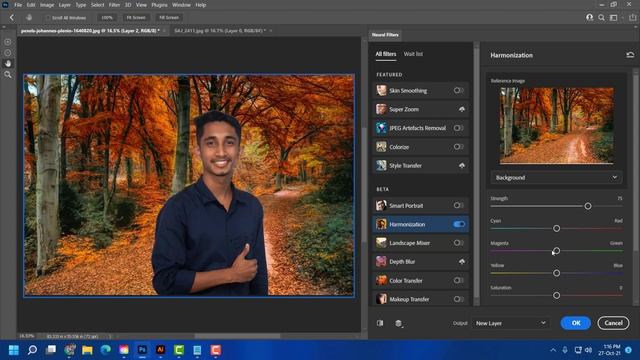Open the Search icon in the top right
640x360 pixels.
(601, 18)
